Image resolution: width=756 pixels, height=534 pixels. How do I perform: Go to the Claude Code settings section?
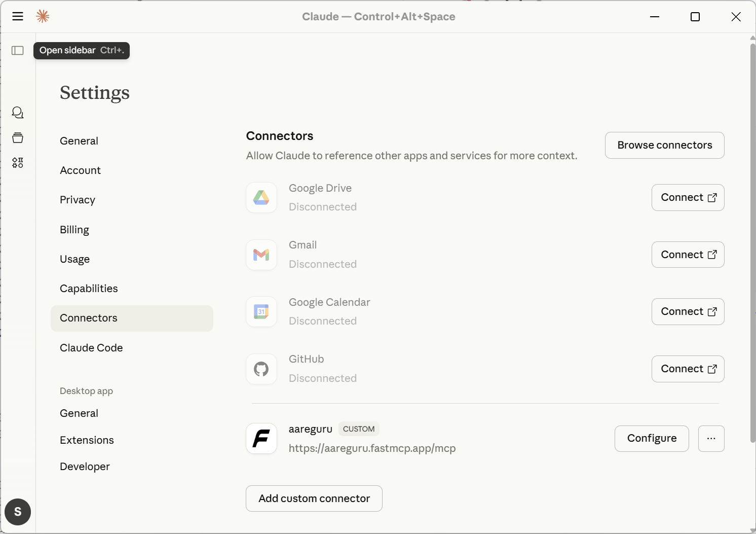click(91, 348)
